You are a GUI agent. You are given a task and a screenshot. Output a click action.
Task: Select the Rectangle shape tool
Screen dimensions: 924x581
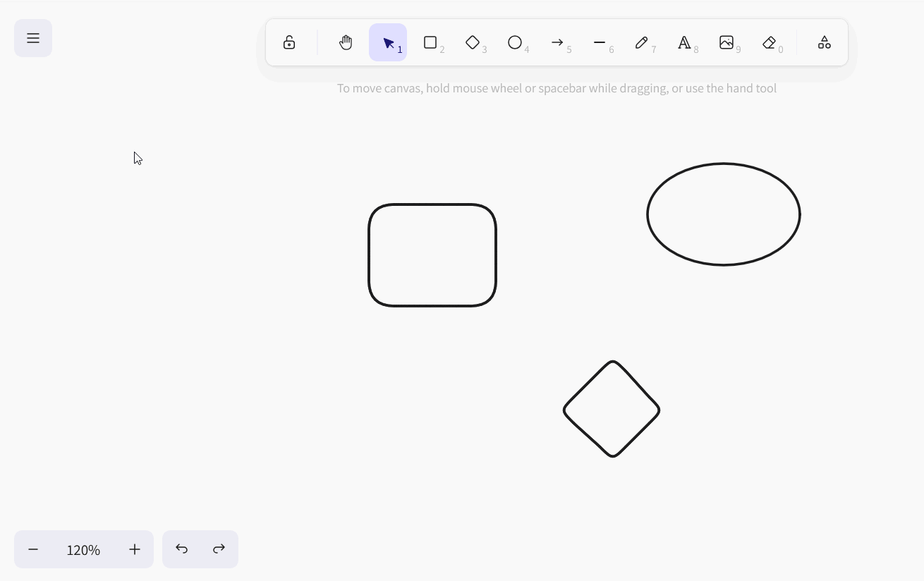[430, 43]
